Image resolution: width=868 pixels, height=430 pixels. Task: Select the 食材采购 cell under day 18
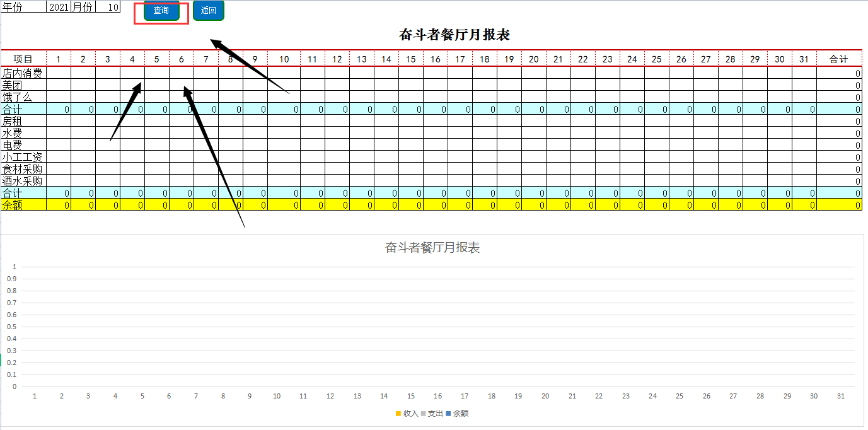pyautogui.click(x=485, y=169)
